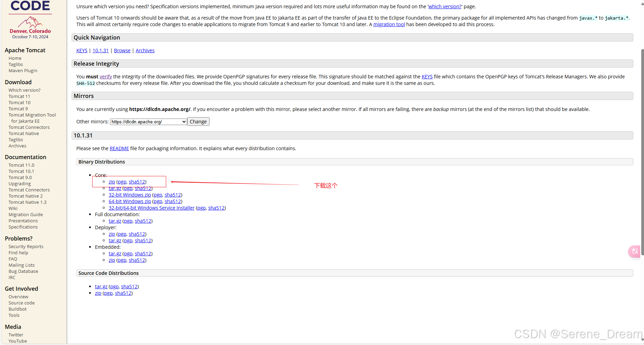Open the KEYS link in Release Integrity text
The height and width of the screenshot is (345, 644).
tap(427, 77)
